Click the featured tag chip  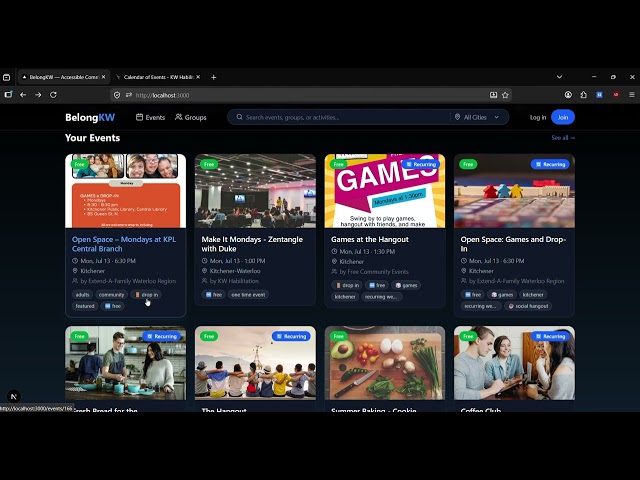pos(85,306)
